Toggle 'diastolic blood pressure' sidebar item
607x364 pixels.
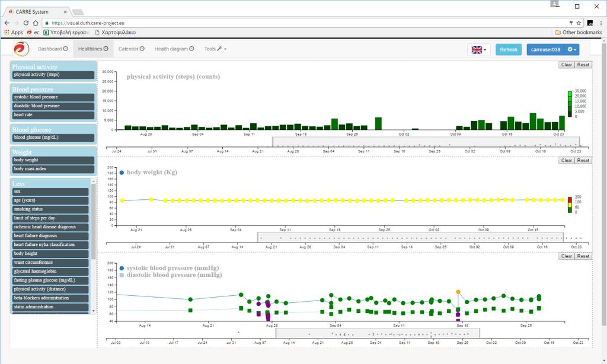(53, 106)
